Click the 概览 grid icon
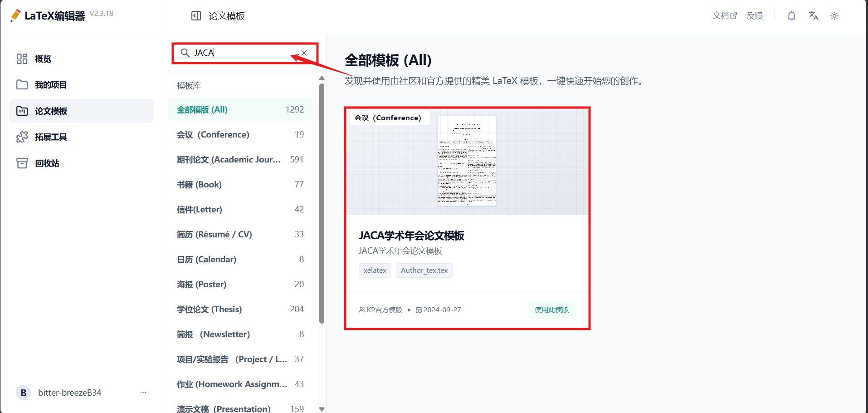The width and height of the screenshot is (868, 413). (22, 59)
